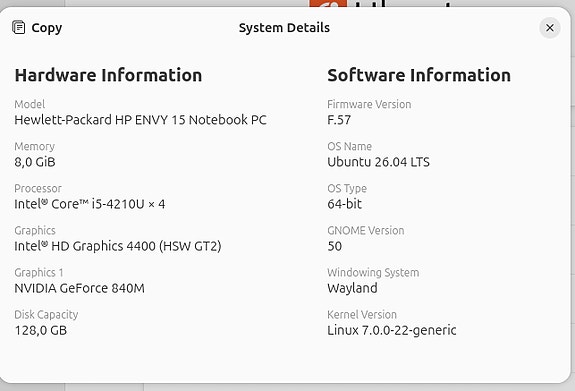Click the Firmware Version label
This screenshot has height=391, width=575.
tap(369, 104)
